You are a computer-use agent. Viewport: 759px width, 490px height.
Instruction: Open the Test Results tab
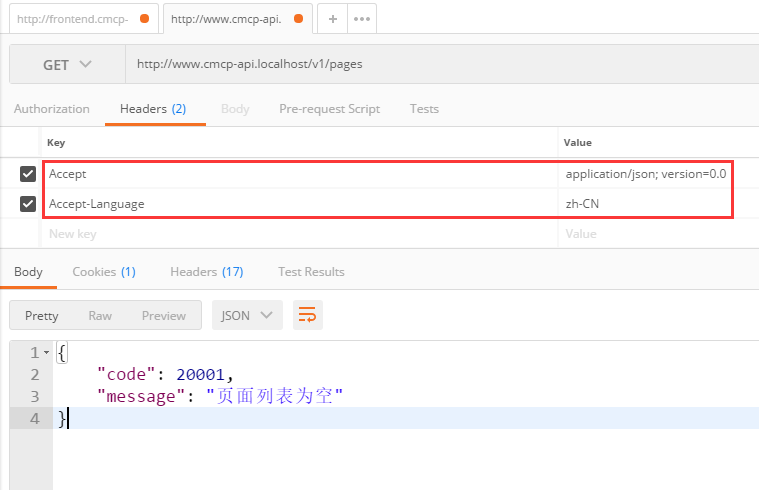(x=311, y=271)
